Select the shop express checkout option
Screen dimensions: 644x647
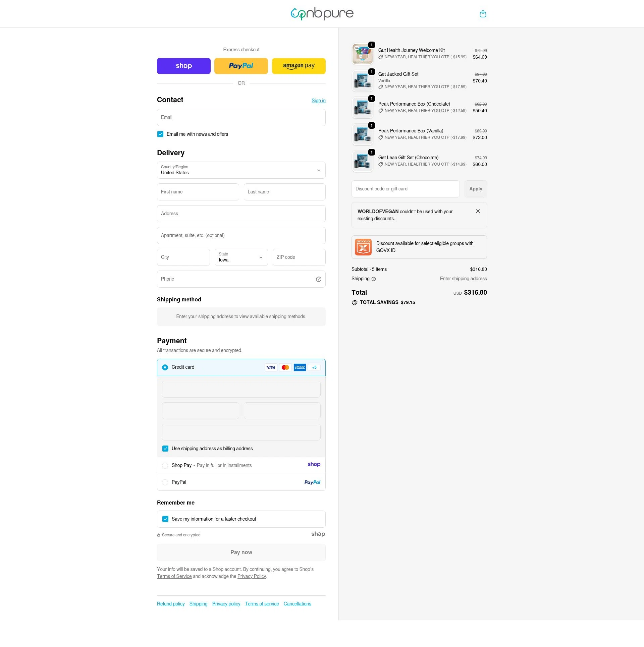183,66
